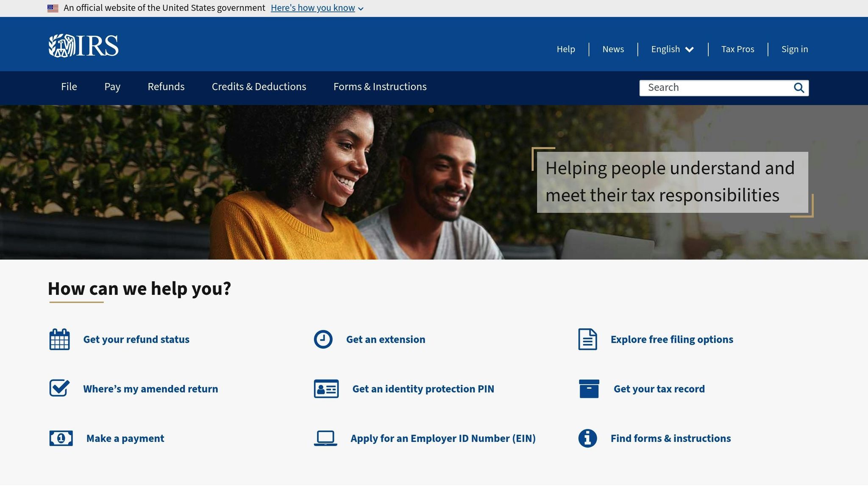Click the US flag icon in the banner

click(x=52, y=7)
